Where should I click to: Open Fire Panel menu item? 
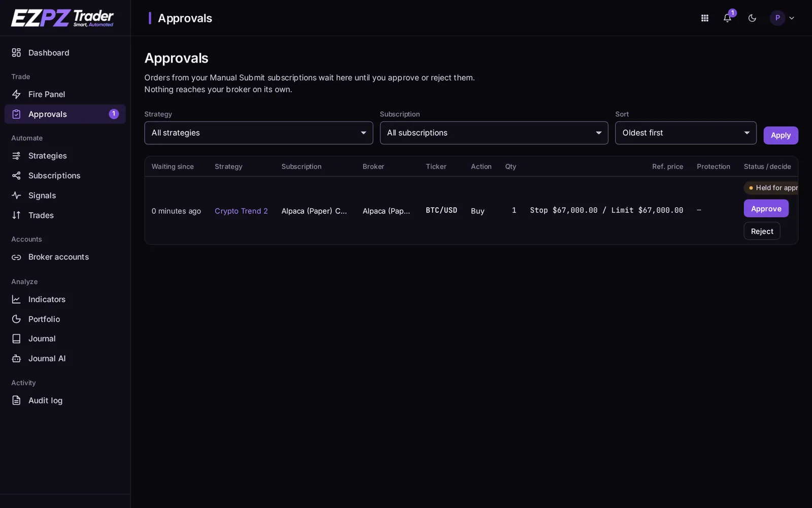pos(65,94)
